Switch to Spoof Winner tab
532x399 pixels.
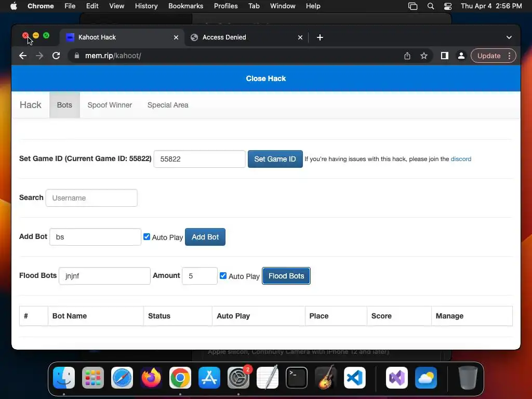click(x=110, y=105)
